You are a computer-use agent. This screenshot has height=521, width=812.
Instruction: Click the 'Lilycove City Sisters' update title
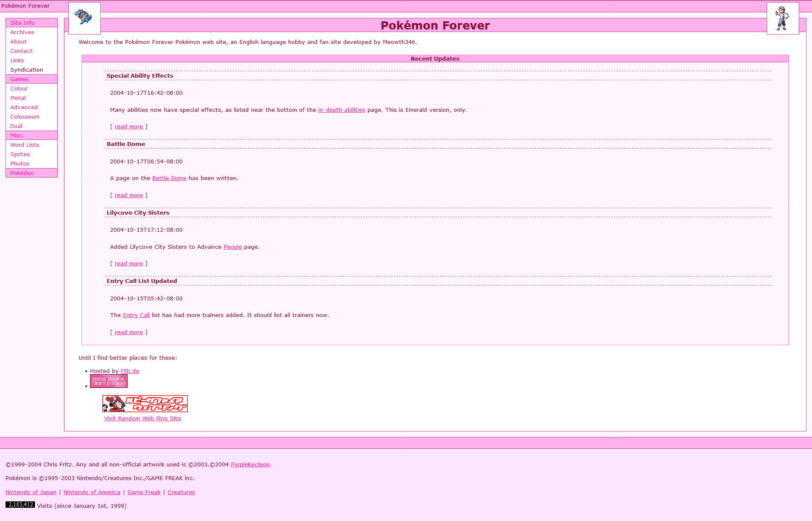point(138,212)
